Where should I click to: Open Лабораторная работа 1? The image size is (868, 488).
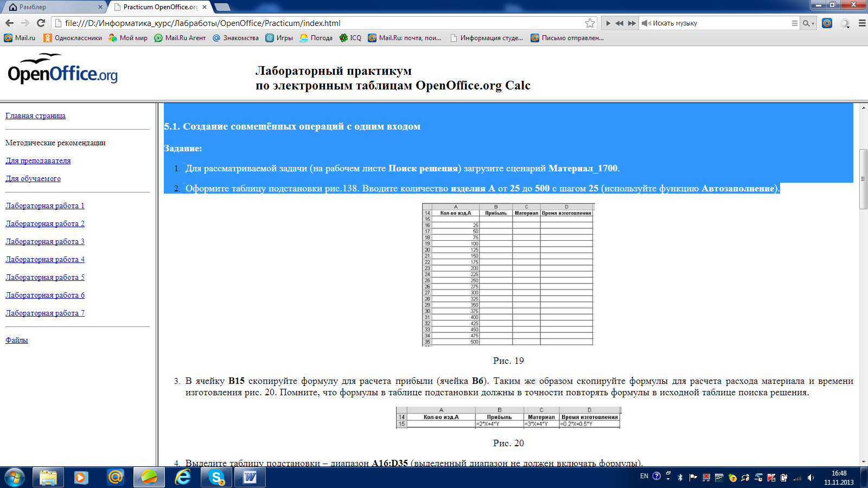tap(45, 206)
